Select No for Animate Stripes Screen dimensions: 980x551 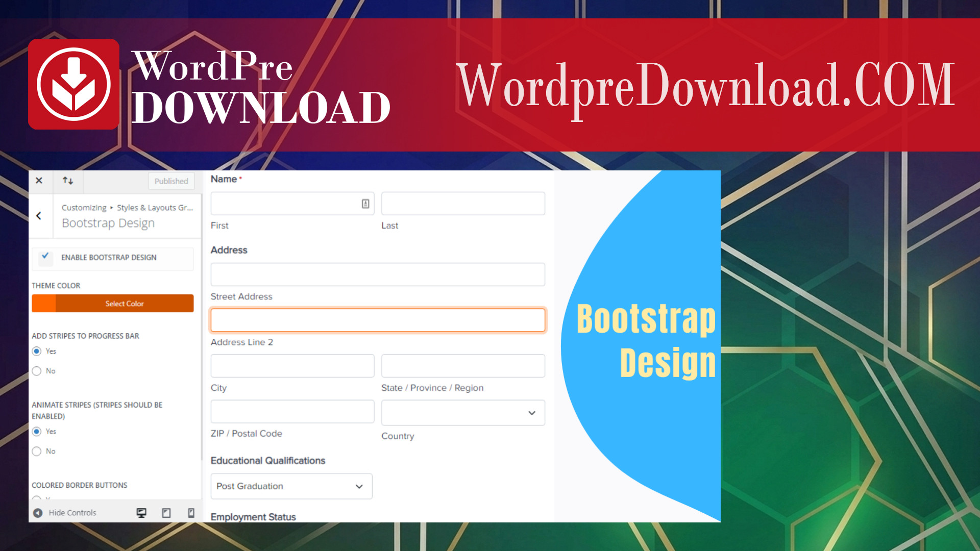[37, 452]
